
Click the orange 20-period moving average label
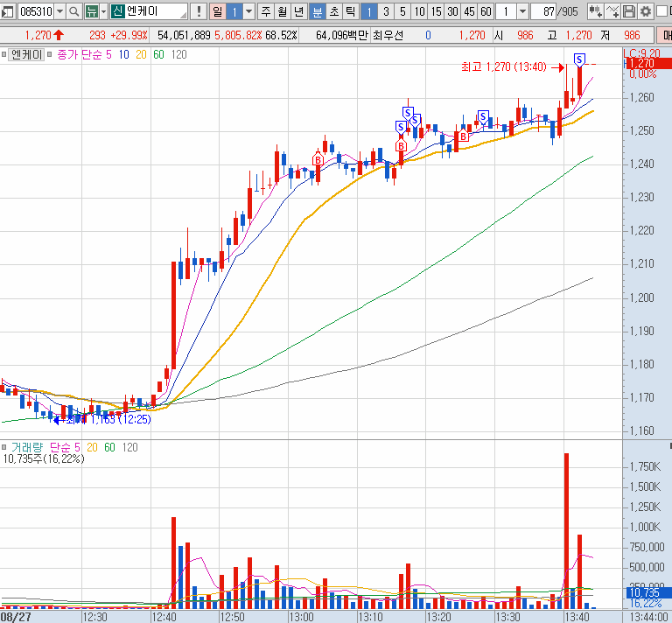tap(141, 54)
